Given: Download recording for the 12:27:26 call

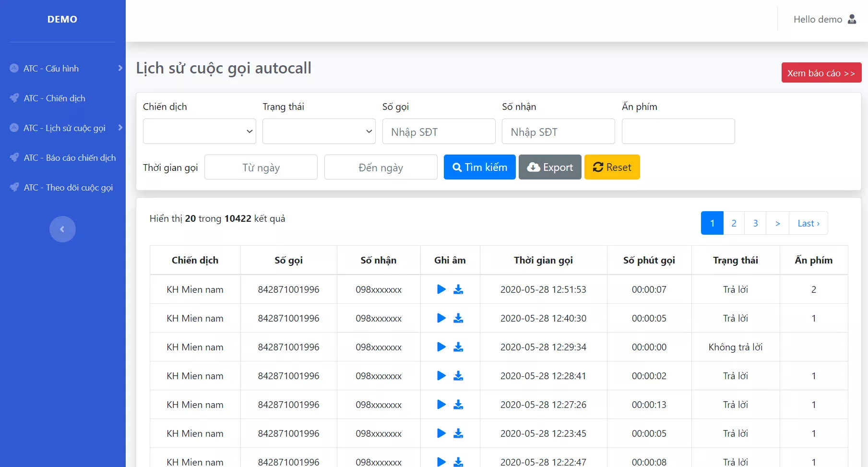Looking at the screenshot, I should pyautogui.click(x=458, y=405).
